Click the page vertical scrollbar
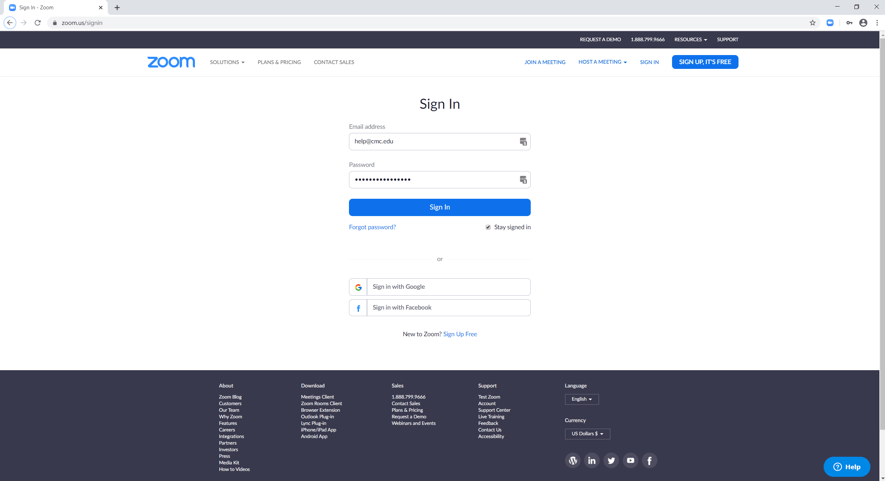This screenshot has width=885, height=481. (882, 233)
